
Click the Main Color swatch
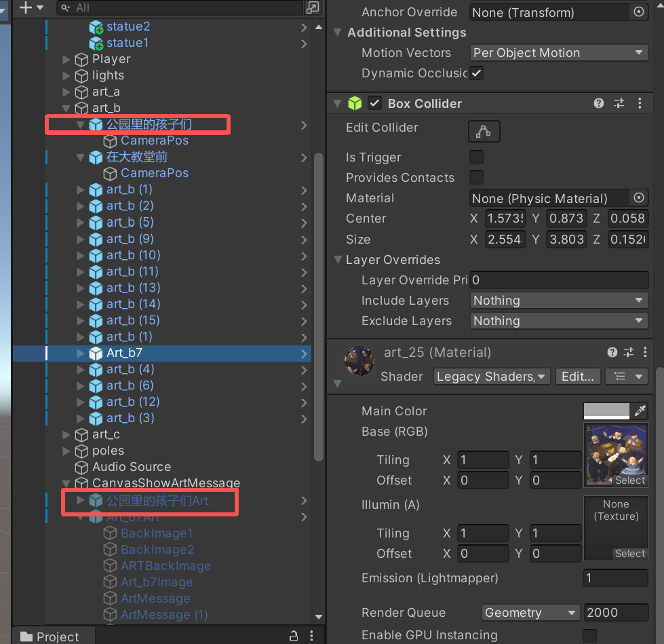click(x=606, y=411)
